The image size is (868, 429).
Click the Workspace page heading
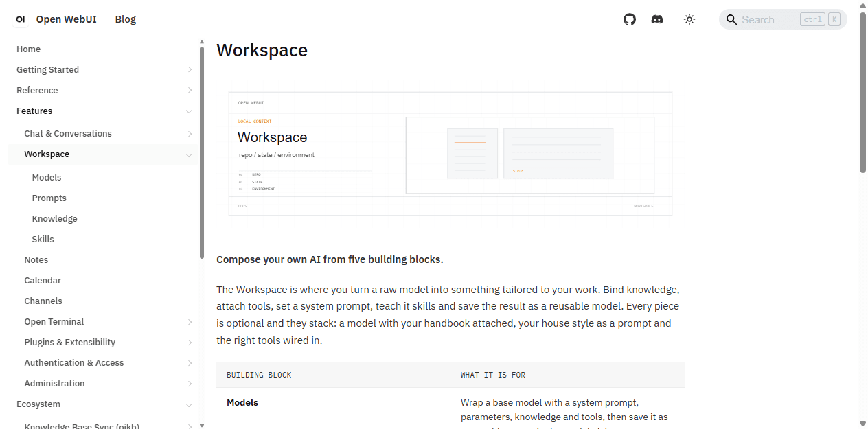point(262,51)
